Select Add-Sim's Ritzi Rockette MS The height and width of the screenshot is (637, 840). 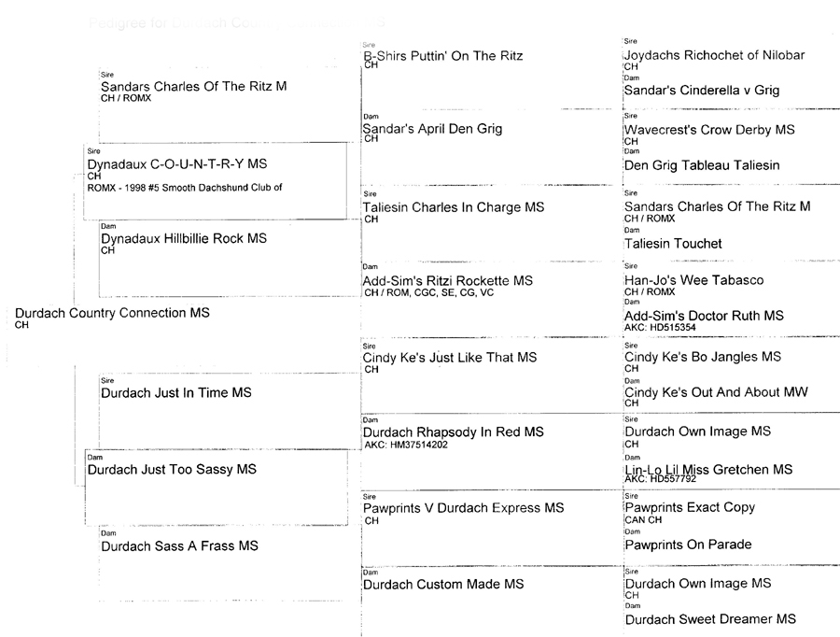(447, 281)
